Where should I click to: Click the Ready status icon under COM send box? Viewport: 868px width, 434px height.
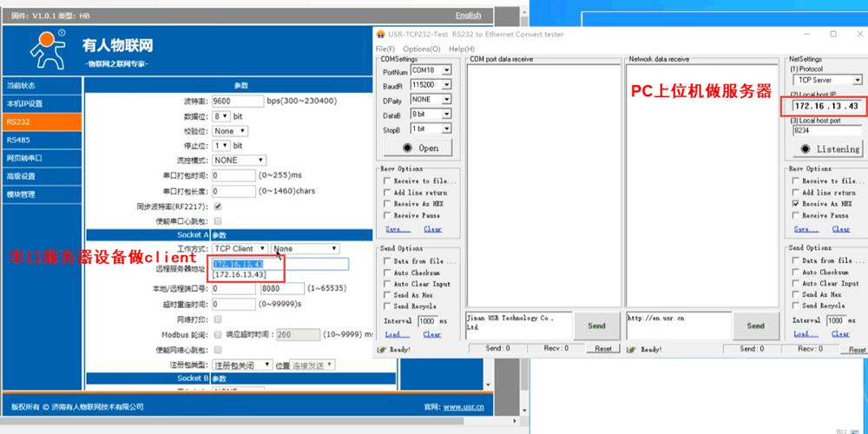coord(381,349)
